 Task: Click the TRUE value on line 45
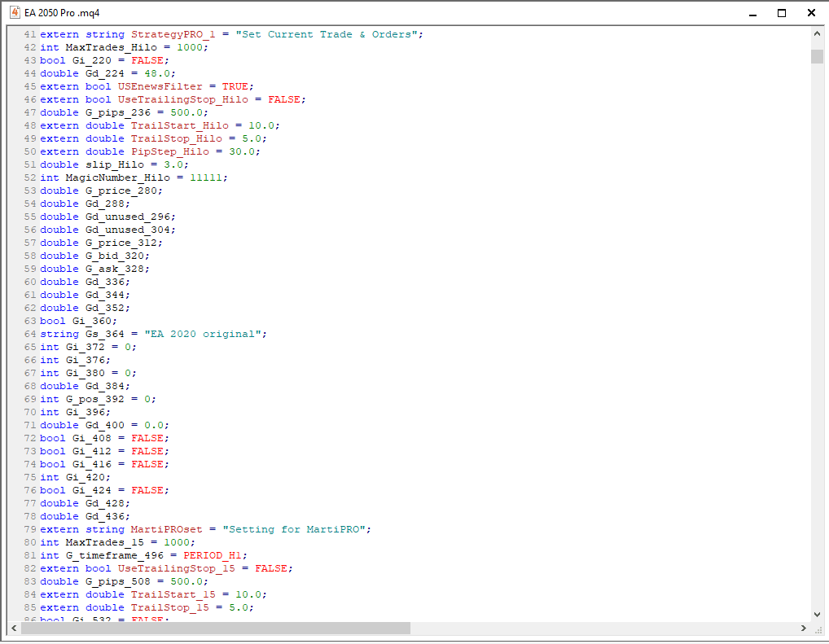235,87
